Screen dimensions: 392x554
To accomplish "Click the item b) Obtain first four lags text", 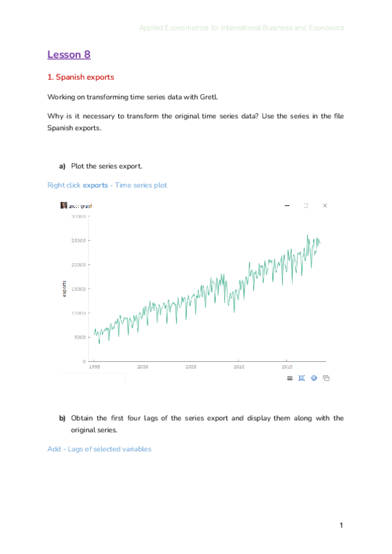I will [206, 418].
